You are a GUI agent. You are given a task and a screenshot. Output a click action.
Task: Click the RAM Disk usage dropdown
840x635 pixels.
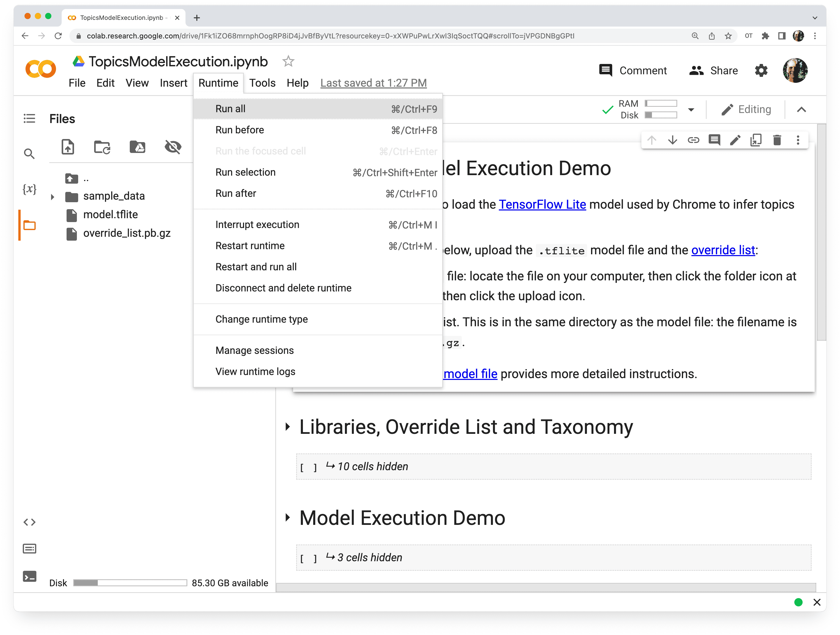[x=692, y=109]
